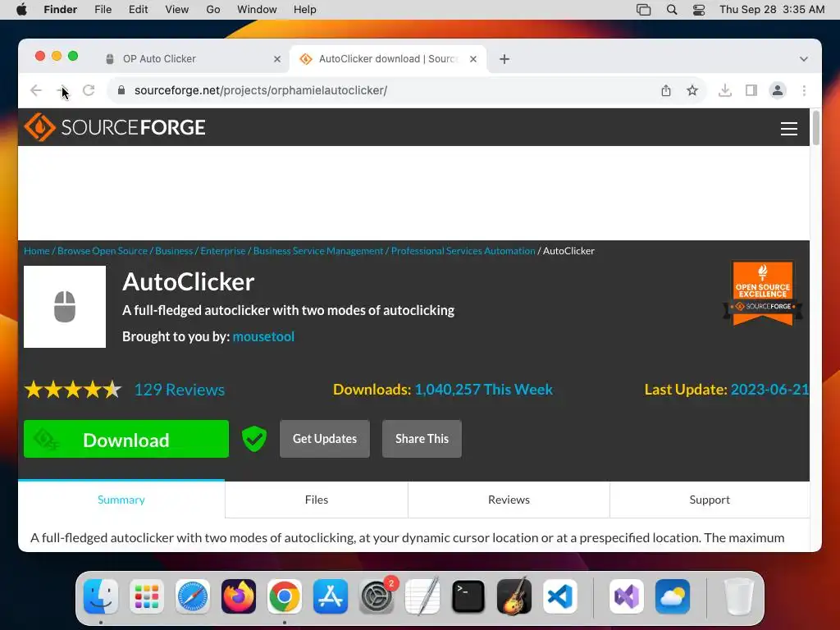Click the Home breadcrumb link
Image resolution: width=840 pixels, height=630 pixels.
point(36,251)
